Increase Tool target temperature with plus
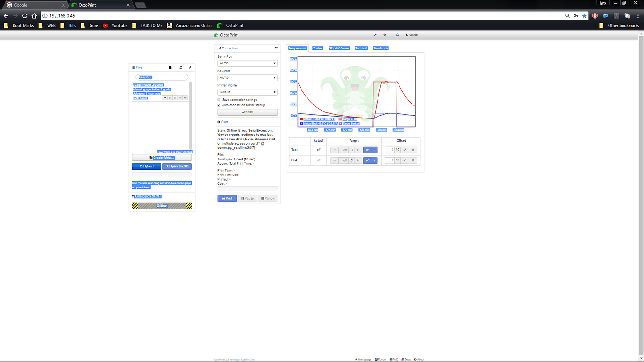This screenshot has width=644, height=362. 358,150
